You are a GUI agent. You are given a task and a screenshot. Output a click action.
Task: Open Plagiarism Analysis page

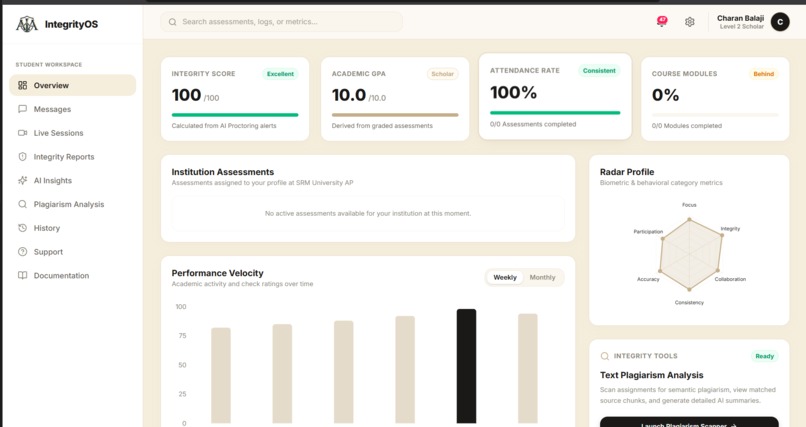(x=72, y=204)
